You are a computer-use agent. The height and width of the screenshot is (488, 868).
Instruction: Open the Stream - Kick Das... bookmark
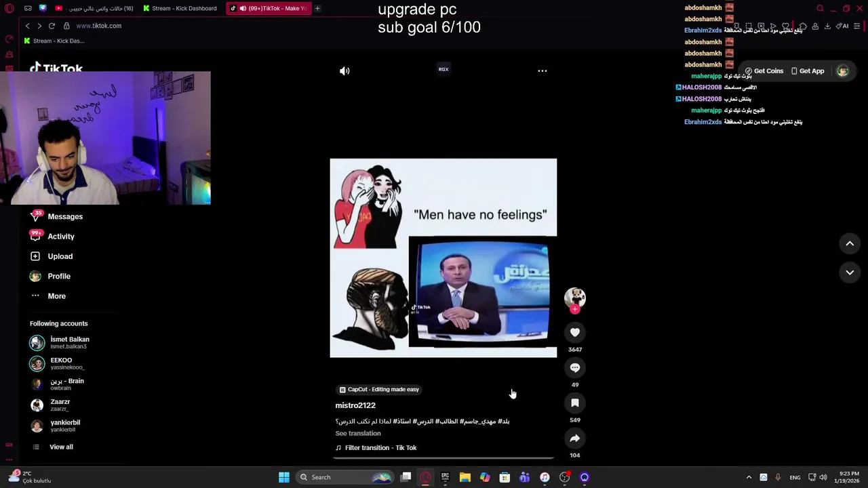pyautogui.click(x=54, y=41)
